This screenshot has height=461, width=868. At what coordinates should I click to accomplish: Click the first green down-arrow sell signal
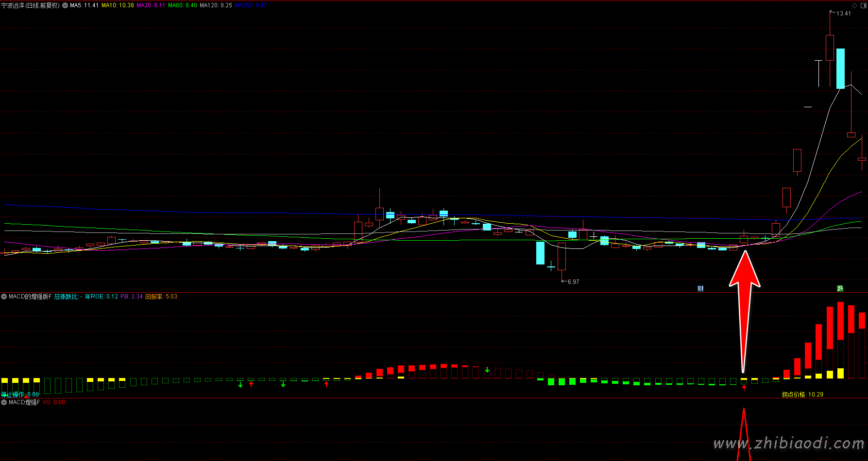coord(240,385)
